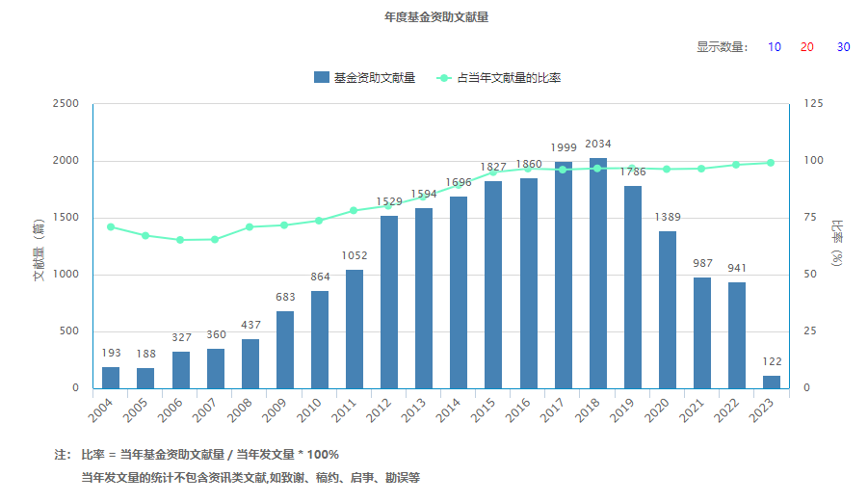
Task: Show 10 items via the blue 10 link
Action: (774, 47)
